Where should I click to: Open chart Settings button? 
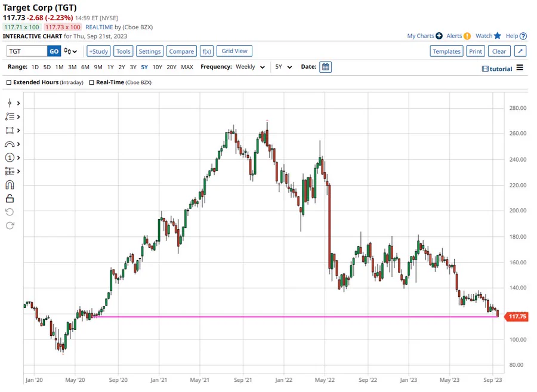[150, 51]
